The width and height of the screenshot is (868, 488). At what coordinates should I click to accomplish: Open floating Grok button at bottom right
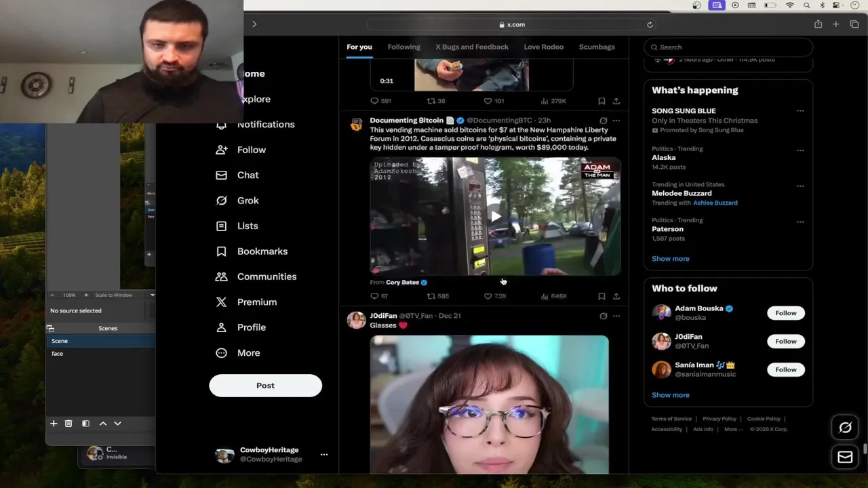845,428
